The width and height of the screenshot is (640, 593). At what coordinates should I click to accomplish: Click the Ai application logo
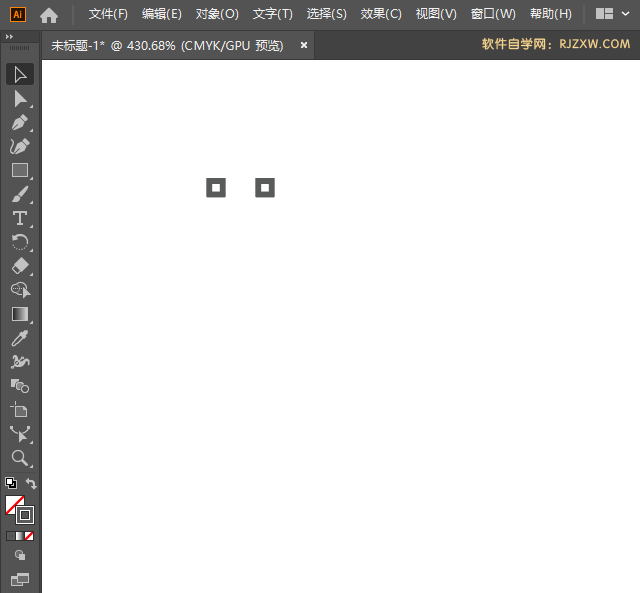coord(18,15)
